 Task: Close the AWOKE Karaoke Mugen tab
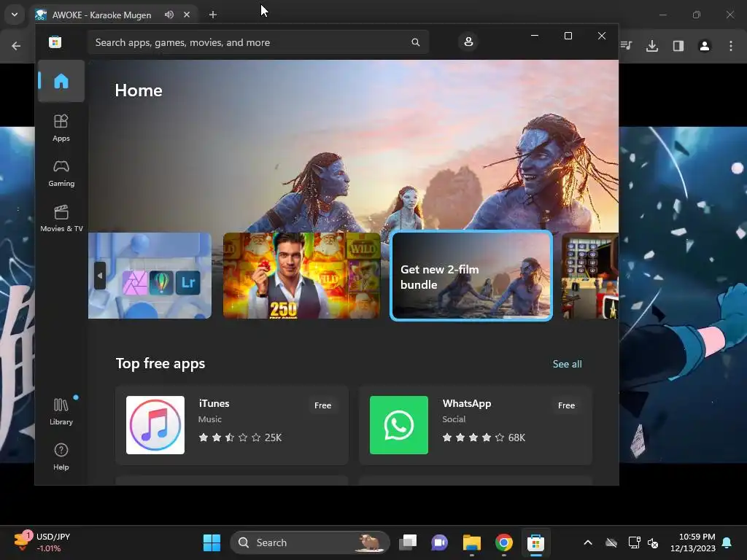pos(187,15)
